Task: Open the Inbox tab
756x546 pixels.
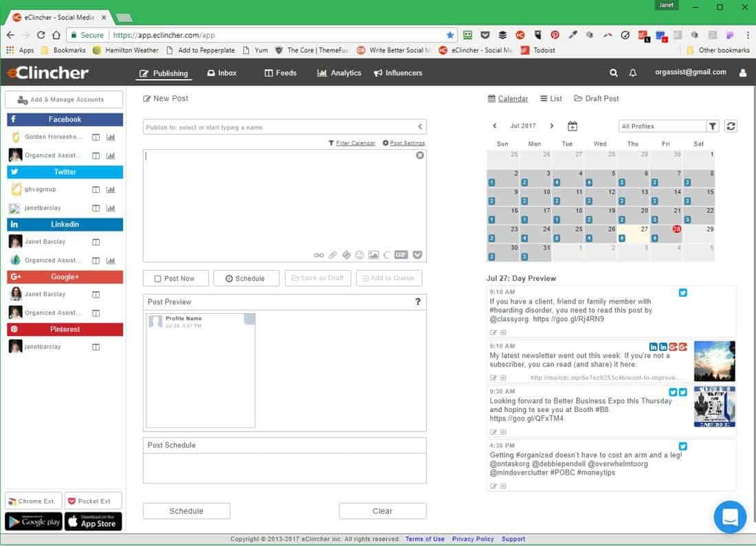Action: coord(222,73)
